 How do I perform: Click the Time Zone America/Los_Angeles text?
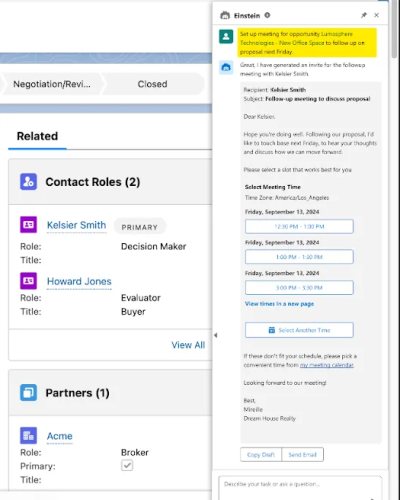coord(287,198)
